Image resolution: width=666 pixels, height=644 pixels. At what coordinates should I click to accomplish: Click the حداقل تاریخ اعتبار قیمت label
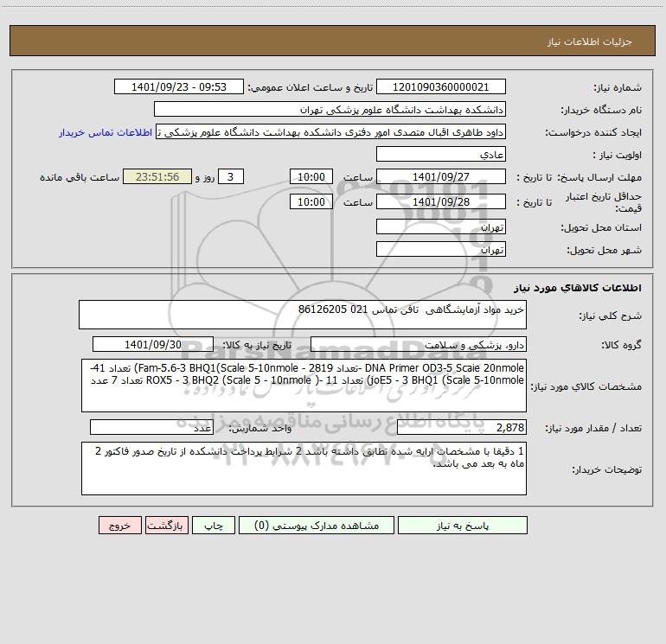point(604,202)
